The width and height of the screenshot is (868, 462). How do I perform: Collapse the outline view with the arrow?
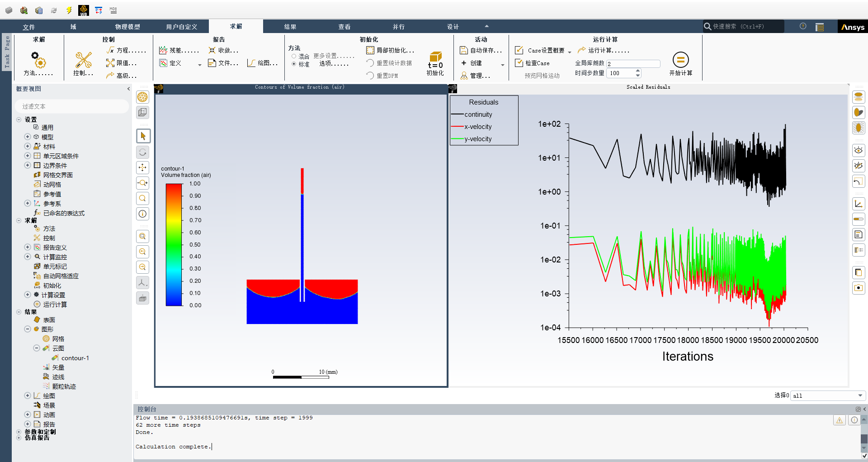(x=128, y=89)
